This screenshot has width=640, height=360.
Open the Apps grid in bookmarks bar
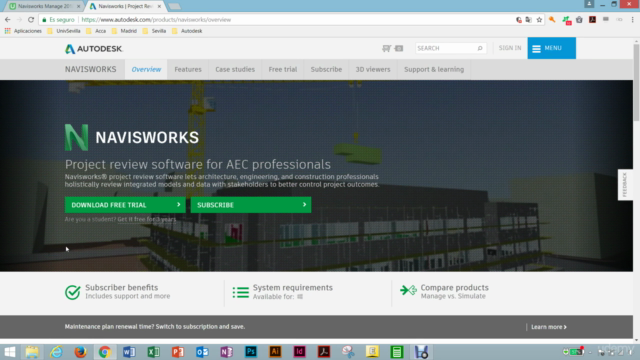(x=7, y=31)
